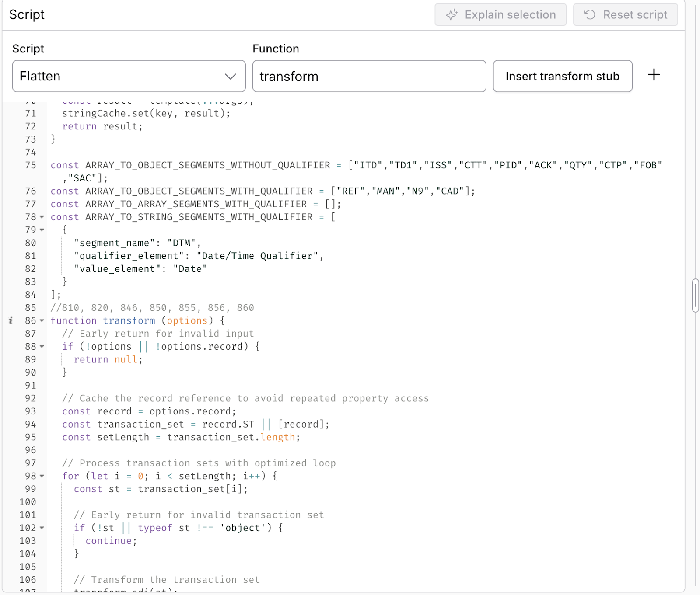Click the Reset script button label

tap(635, 15)
